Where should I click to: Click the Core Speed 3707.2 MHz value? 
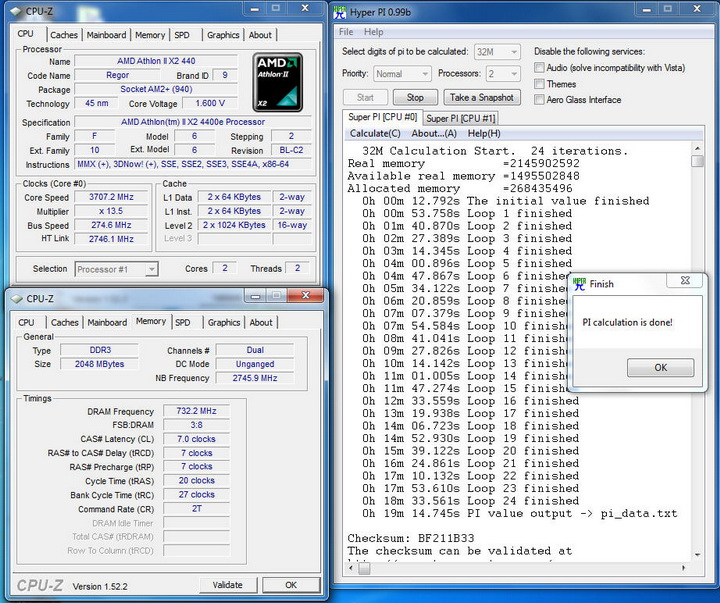(111, 197)
